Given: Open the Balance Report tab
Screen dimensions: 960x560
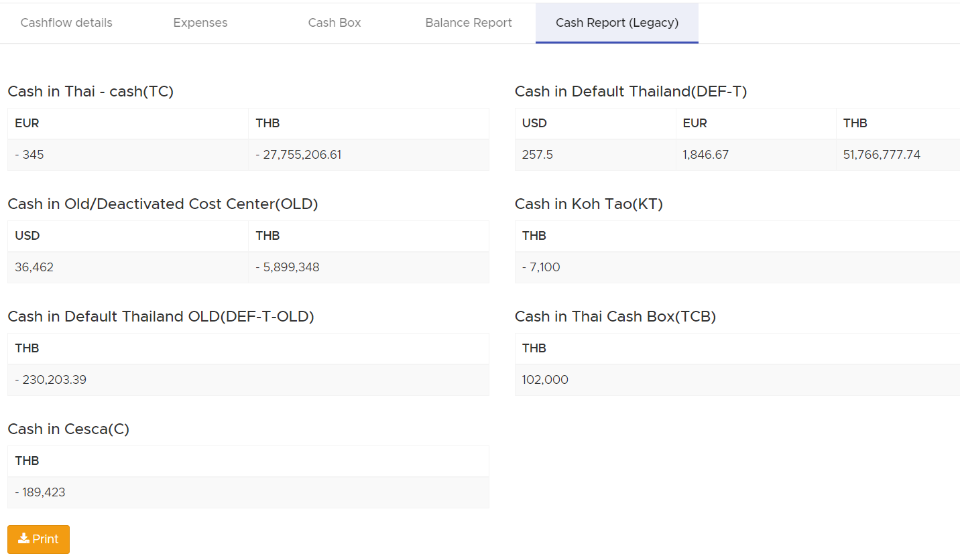Looking at the screenshot, I should click(x=469, y=23).
